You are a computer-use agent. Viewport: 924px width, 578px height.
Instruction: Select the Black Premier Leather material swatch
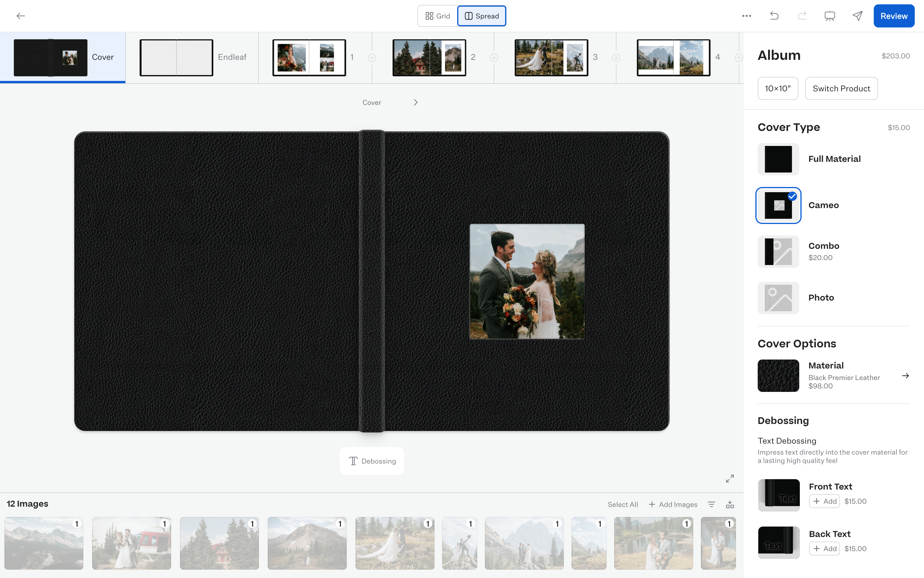click(x=778, y=376)
